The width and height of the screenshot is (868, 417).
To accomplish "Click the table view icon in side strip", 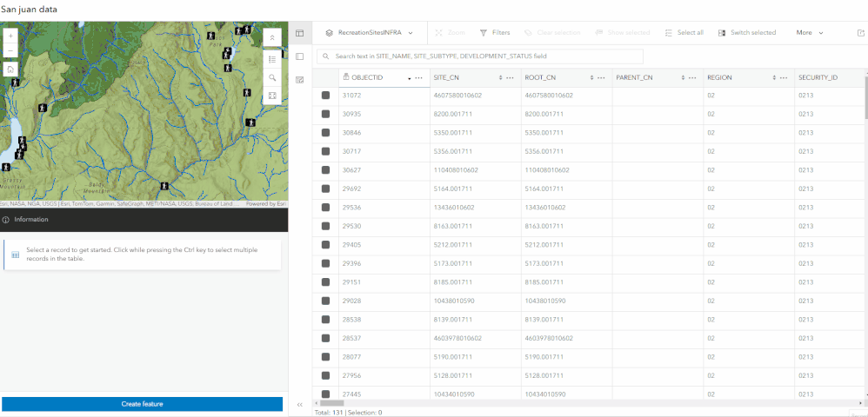I will (x=299, y=33).
